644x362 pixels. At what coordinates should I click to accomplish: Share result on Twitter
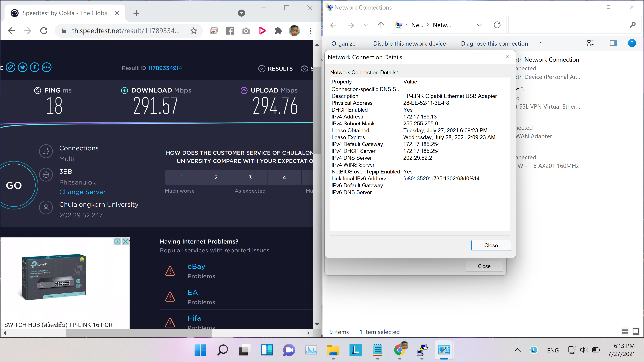(x=22, y=67)
